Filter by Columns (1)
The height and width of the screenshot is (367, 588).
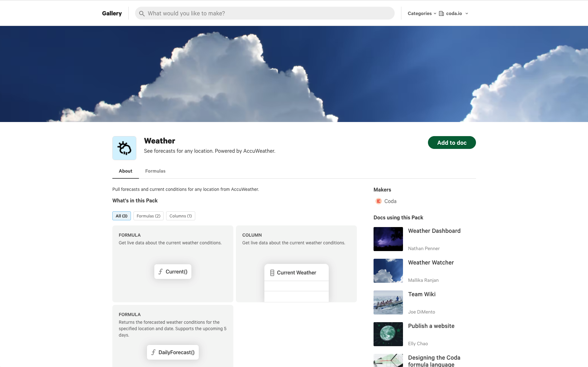[x=181, y=216]
